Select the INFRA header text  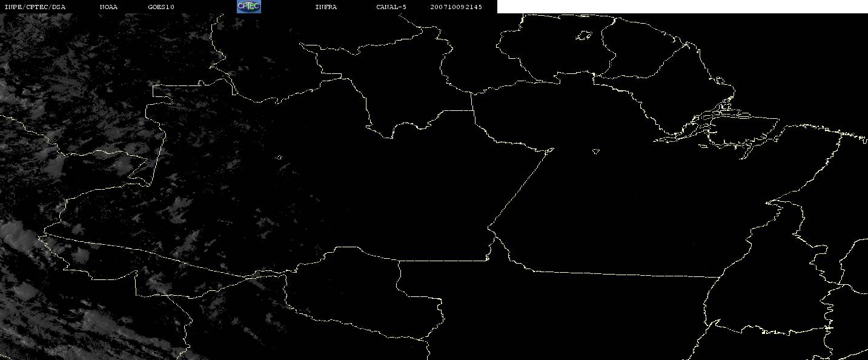point(326,7)
